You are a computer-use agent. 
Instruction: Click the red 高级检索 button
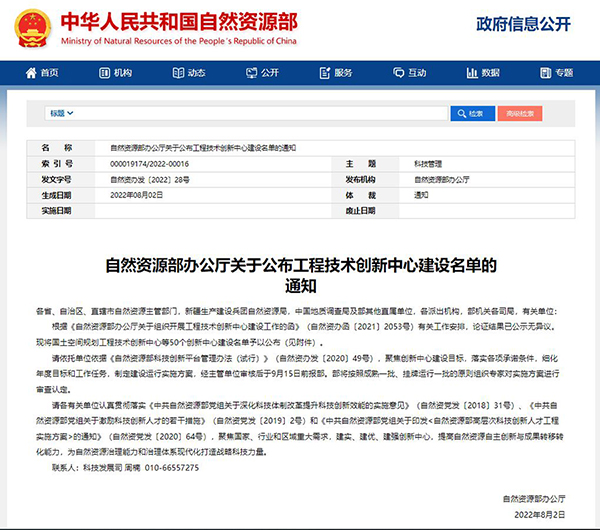520,114
